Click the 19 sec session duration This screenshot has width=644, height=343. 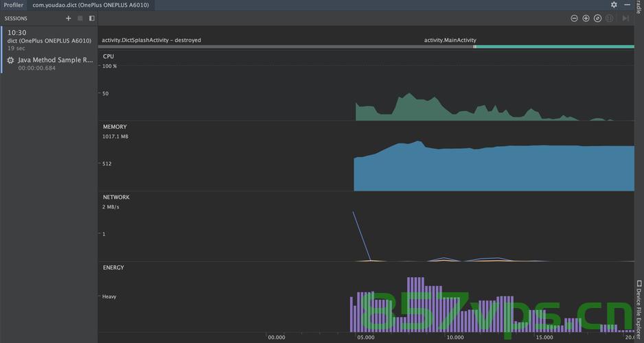[16, 49]
